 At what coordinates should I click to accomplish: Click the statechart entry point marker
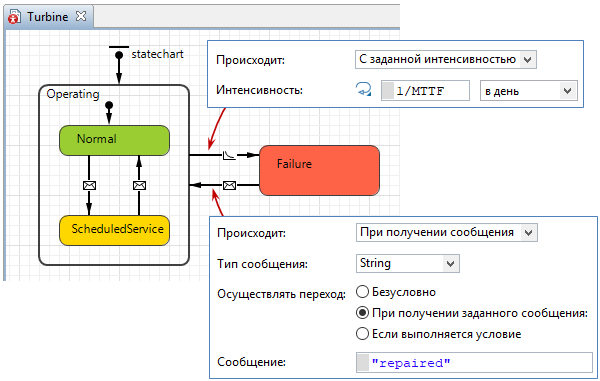[x=119, y=55]
